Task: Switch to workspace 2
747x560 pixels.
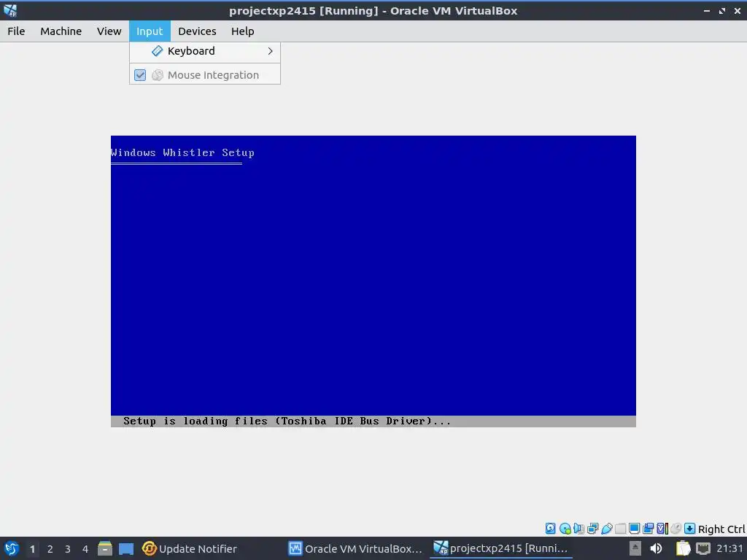Action: tap(50, 549)
